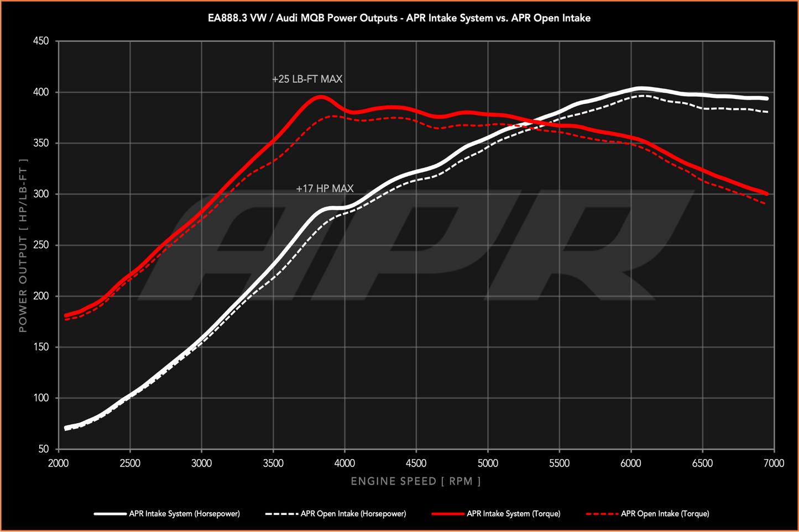This screenshot has width=799, height=532.
Task: Click the 7000 RPM tick label
Action: point(774,463)
